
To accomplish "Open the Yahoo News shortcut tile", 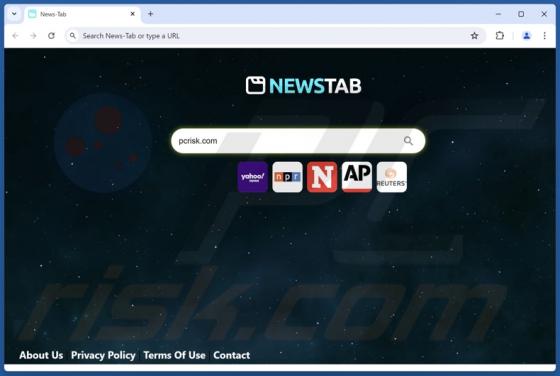I will pos(252,177).
